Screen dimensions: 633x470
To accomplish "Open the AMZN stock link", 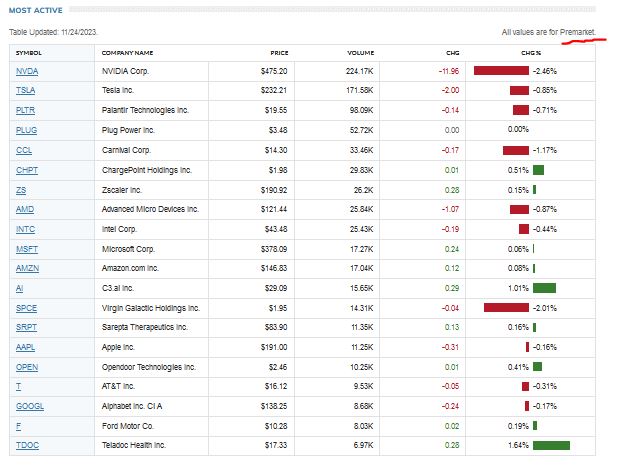I will point(27,268).
